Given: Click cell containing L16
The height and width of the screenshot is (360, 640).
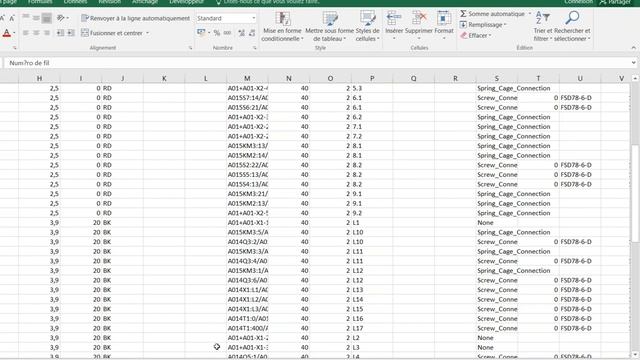Looking at the screenshot, I should (372, 318).
